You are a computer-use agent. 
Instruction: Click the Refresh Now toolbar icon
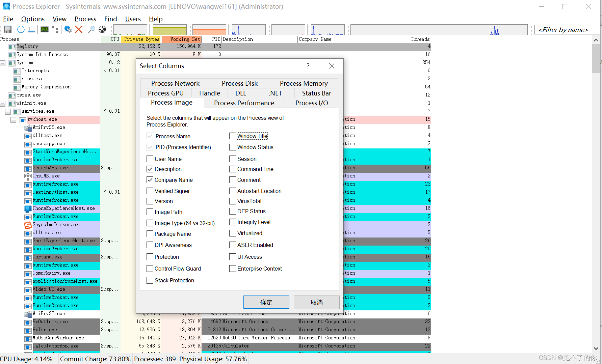click(x=21, y=30)
